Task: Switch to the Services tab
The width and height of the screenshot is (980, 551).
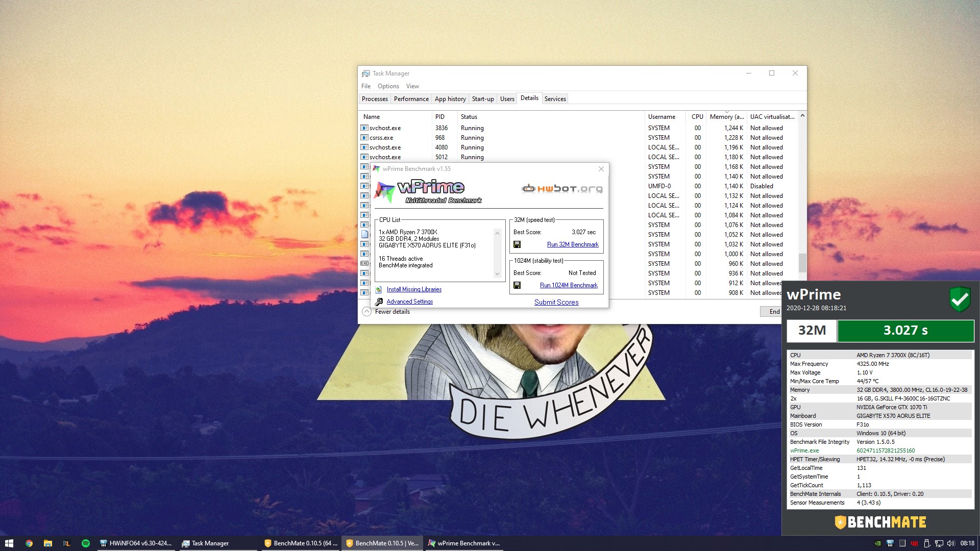Action: (555, 99)
